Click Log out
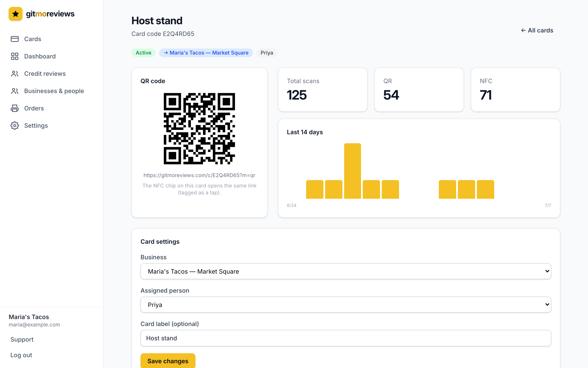The image size is (588, 368). (21, 355)
